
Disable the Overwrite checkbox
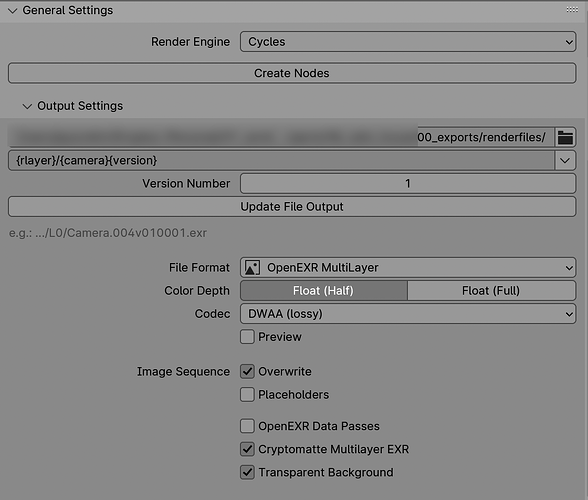coord(247,371)
